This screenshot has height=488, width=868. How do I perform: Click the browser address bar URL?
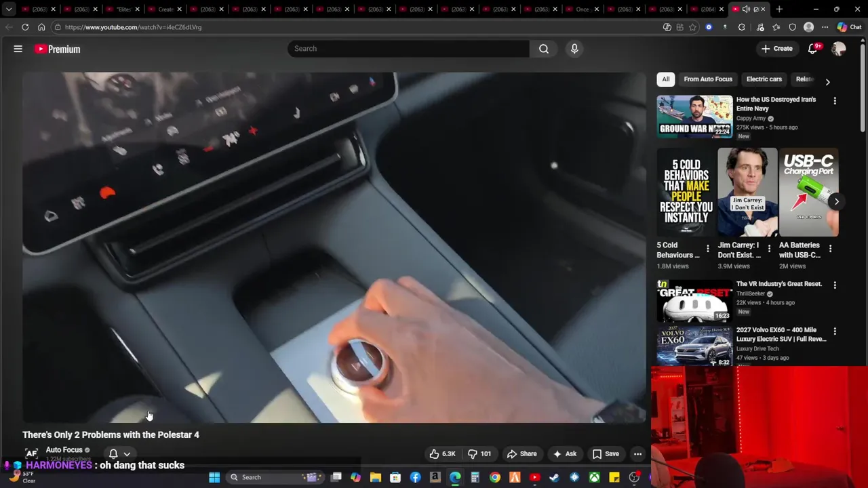pos(133,27)
